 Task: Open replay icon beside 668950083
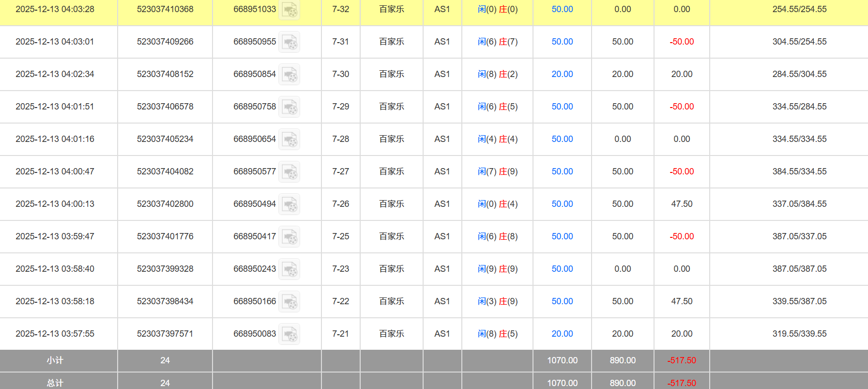[289, 334]
